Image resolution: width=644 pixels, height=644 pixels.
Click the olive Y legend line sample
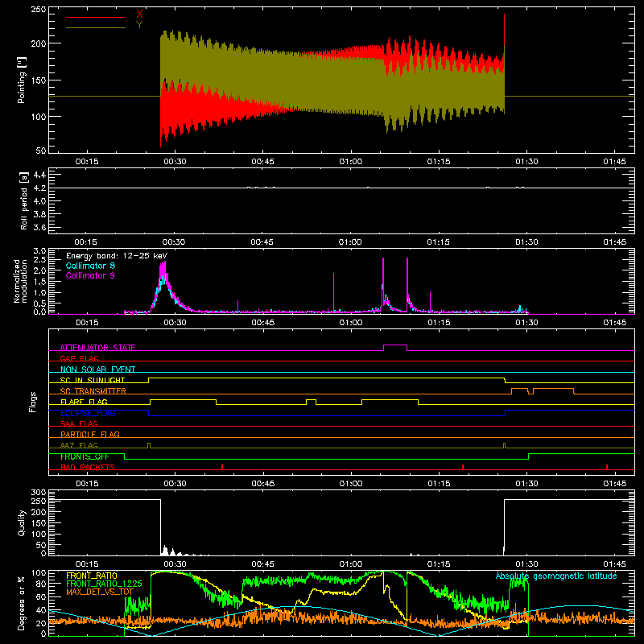coord(96,27)
